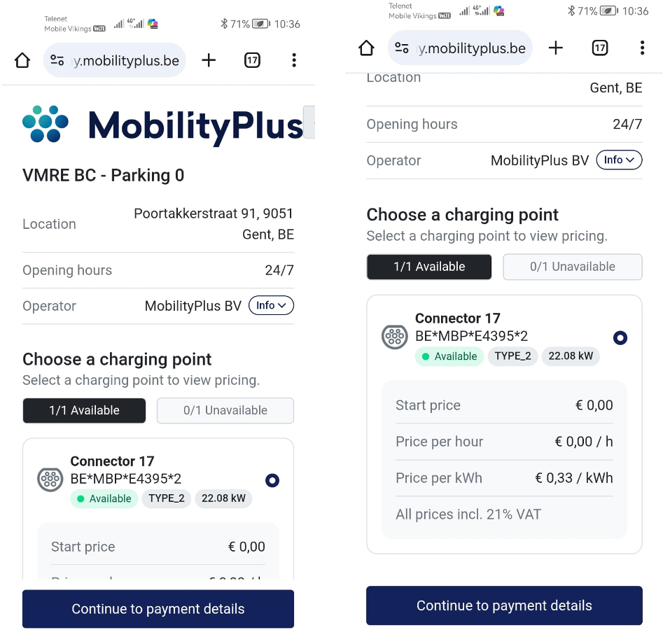Tap the home icon in the browser toolbar
Screen dimensions: 663x644
pos(22,60)
